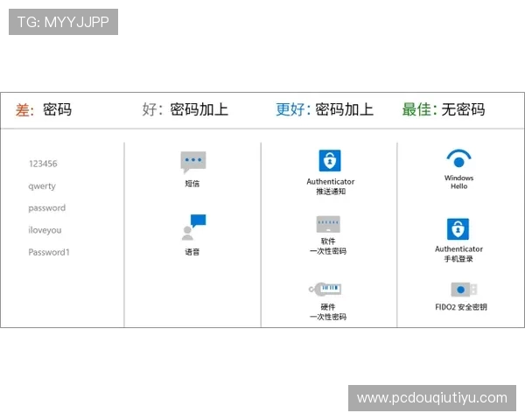The width and height of the screenshot is (525, 420).
Task: Click the '硬件 一次性密码' label
Action: point(328,311)
